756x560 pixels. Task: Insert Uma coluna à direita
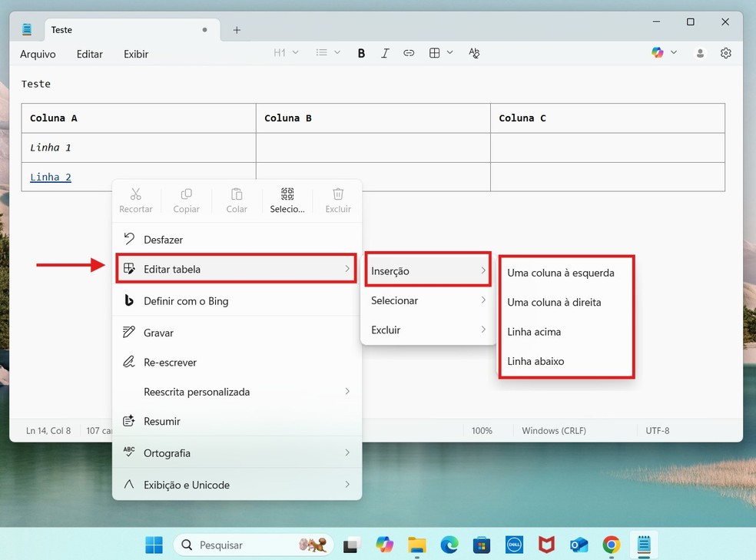tap(566, 302)
